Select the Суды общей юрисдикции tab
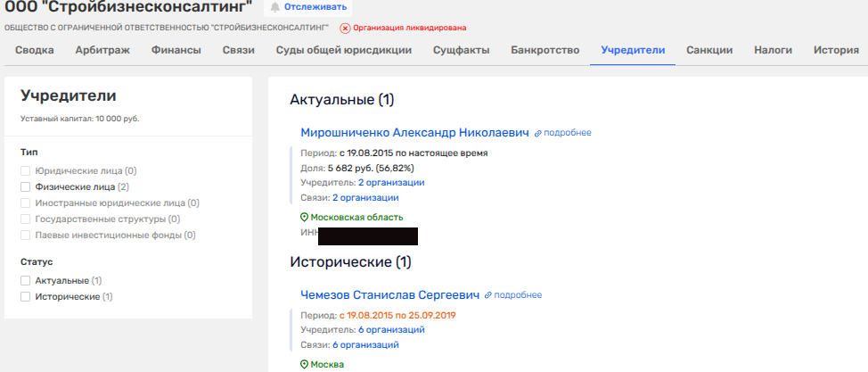 pyautogui.click(x=343, y=50)
